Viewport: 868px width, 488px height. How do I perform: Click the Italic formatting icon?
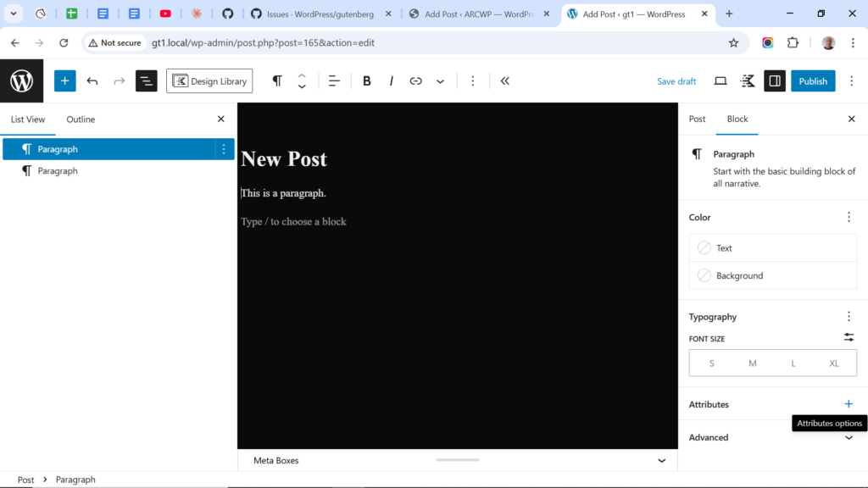(391, 81)
